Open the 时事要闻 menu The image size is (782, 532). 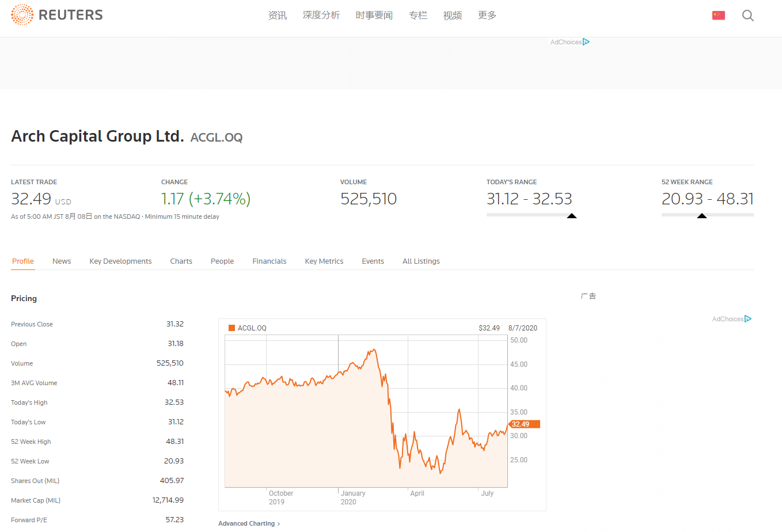point(374,16)
